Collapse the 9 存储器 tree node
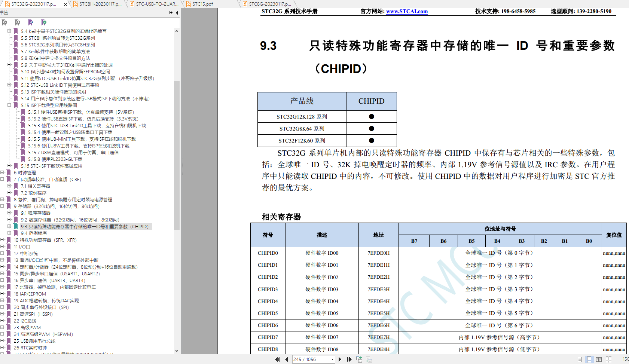This screenshot has width=629, height=364. [2, 206]
